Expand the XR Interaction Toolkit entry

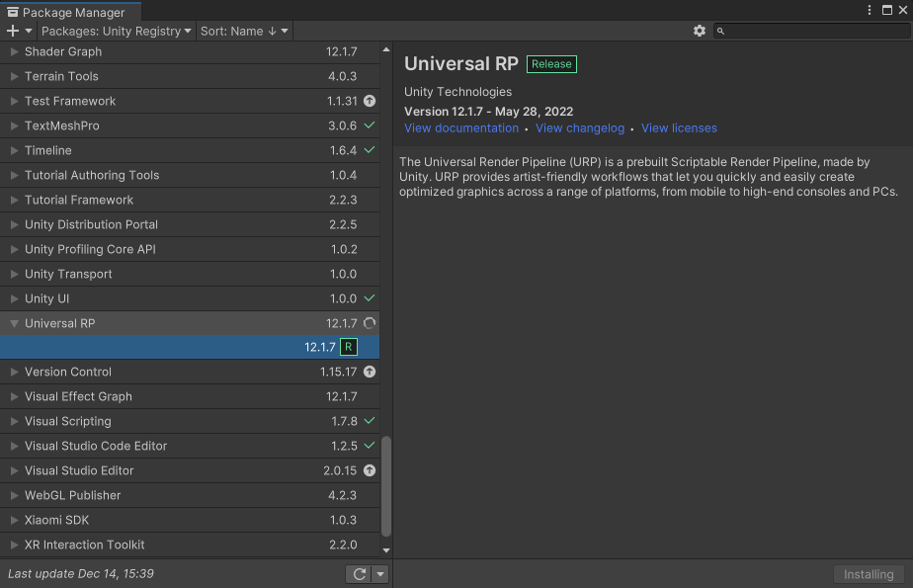(14, 545)
